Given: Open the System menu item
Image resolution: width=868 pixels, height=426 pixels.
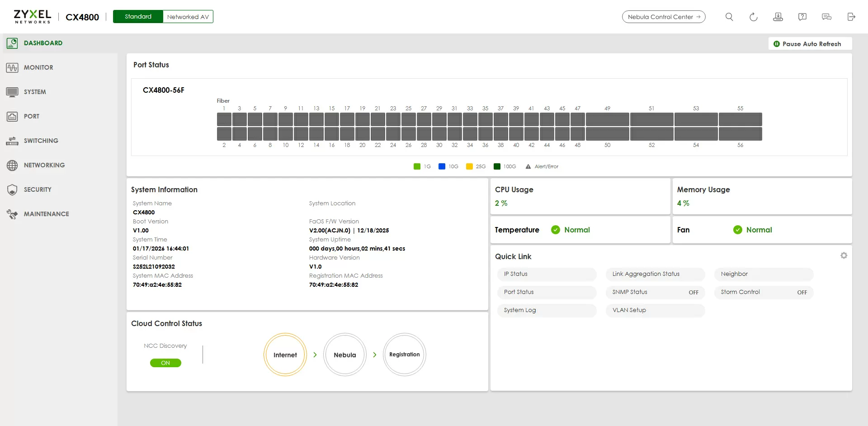Looking at the screenshot, I should point(35,92).
